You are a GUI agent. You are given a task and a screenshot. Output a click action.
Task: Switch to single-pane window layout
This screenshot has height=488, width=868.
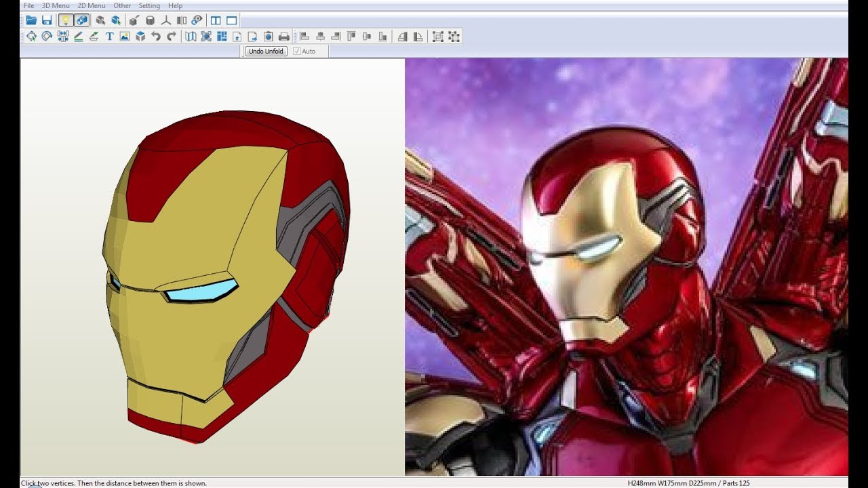[231, 20]
